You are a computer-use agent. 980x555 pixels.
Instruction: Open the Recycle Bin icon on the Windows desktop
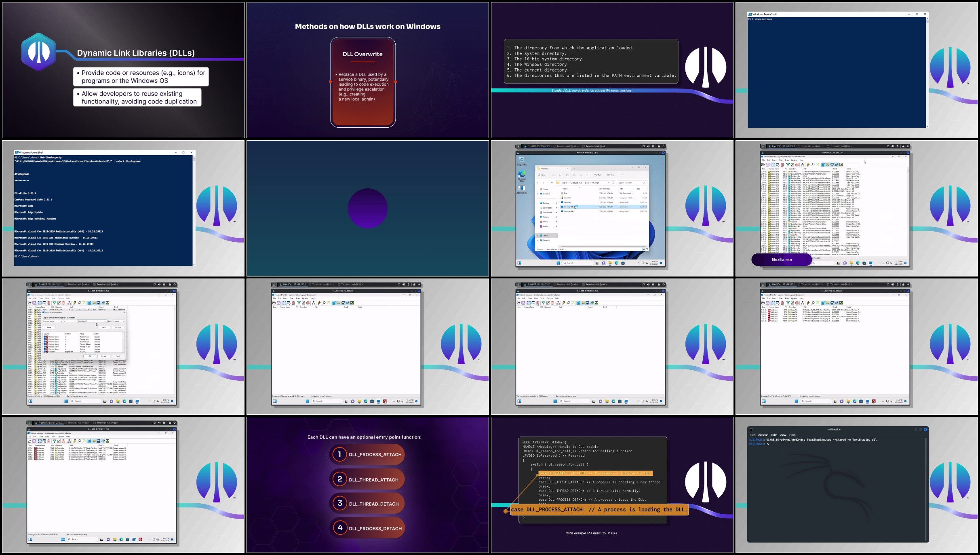coord(522,161)
